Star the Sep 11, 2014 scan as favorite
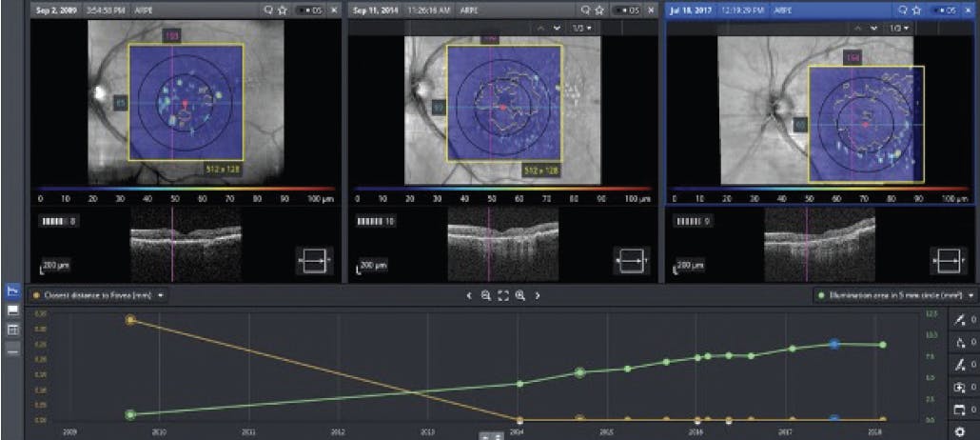 point(601,10)
